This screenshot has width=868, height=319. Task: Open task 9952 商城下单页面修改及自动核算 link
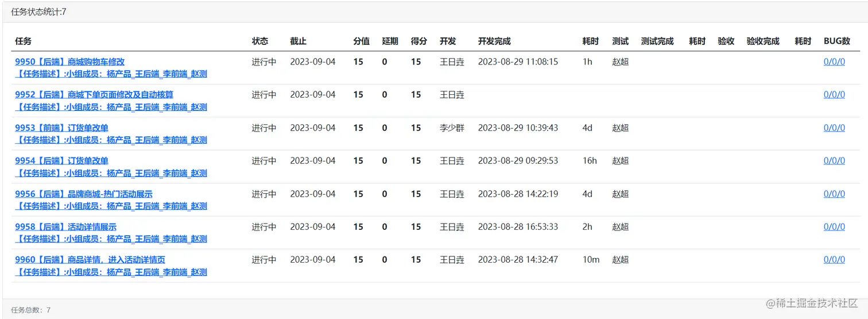click(94, 94)
